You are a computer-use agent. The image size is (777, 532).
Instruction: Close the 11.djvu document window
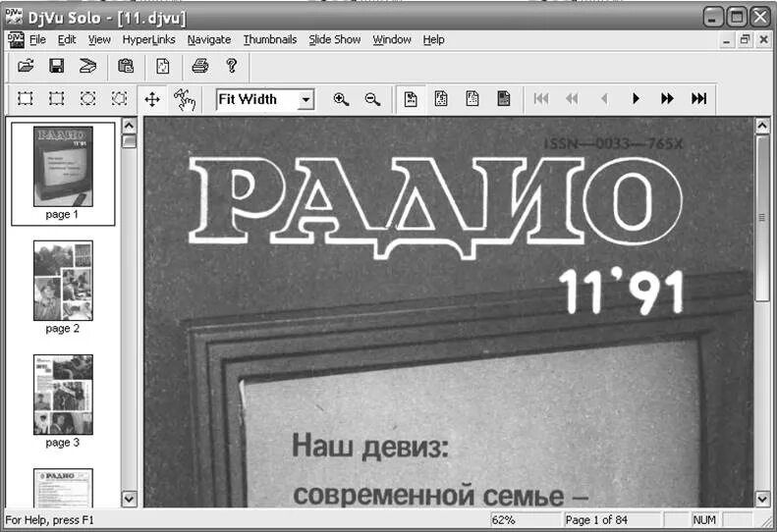click(x=763, y=40)
